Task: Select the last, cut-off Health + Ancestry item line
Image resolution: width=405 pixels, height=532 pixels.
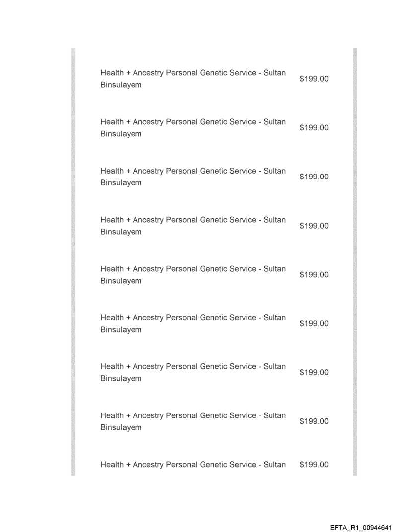Action: 193,465
